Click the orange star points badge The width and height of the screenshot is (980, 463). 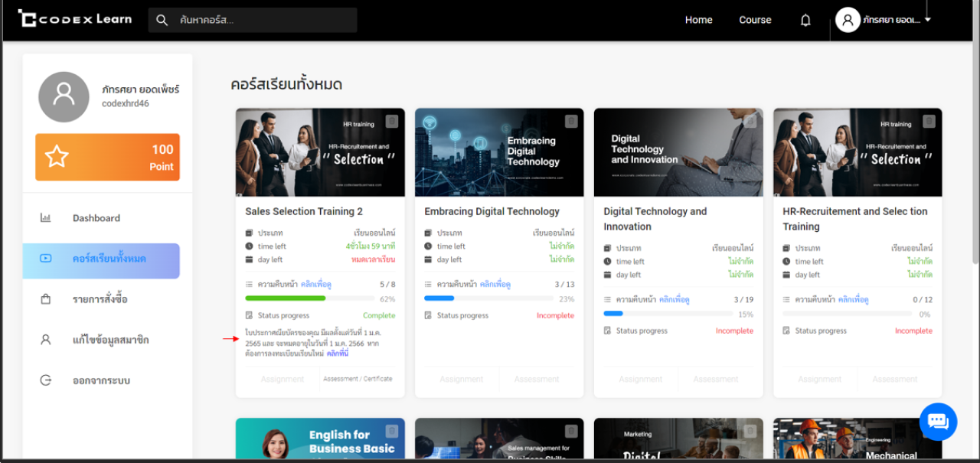pos(107,157)
